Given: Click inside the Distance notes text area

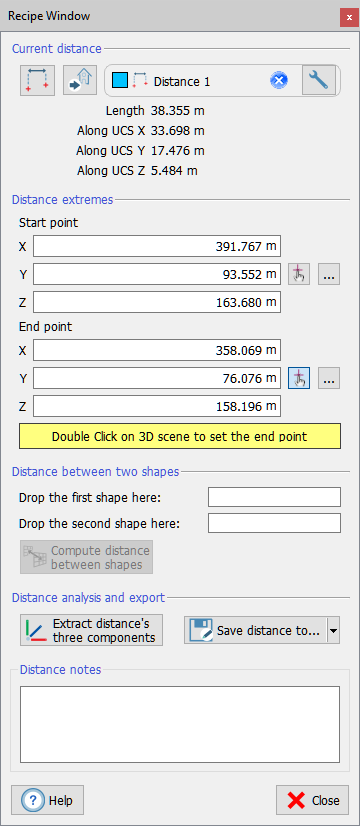Looking at the screenshot, I should click(180, 724).
